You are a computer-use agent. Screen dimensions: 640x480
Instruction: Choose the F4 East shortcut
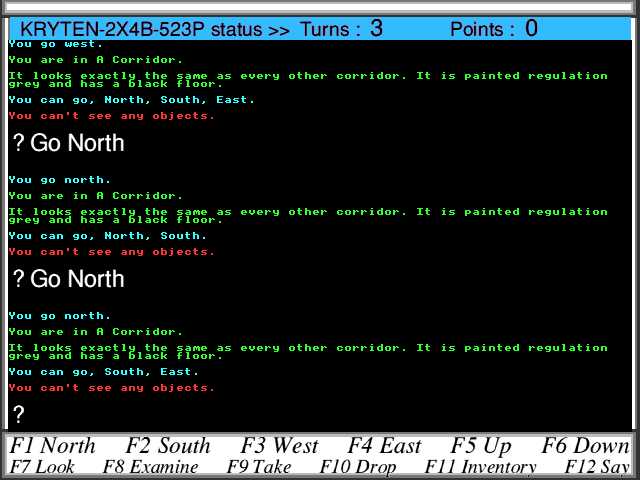pos(384,445)
